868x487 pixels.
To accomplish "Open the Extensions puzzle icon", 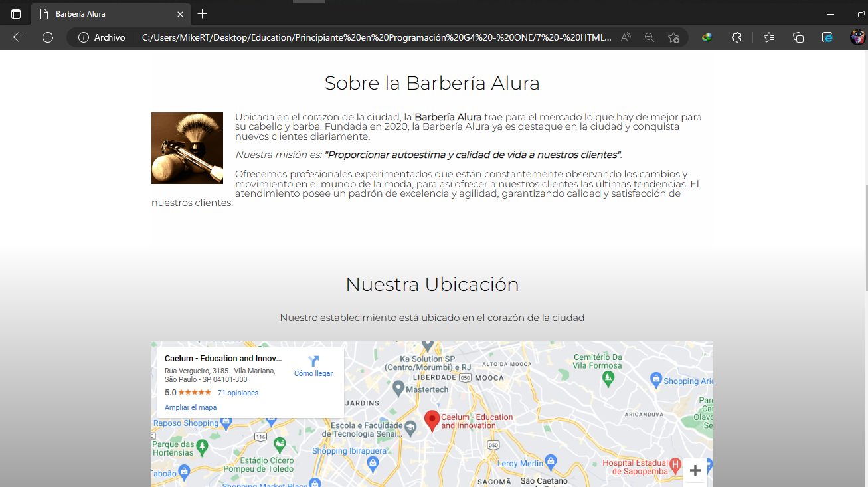I will (x=737, y=37).
